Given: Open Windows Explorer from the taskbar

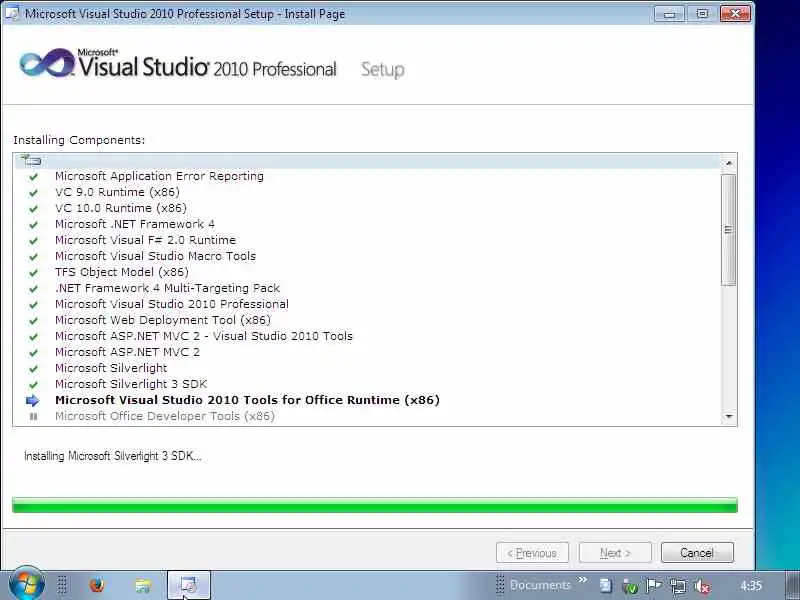Looking at the screenshot, I should [143, 586].
